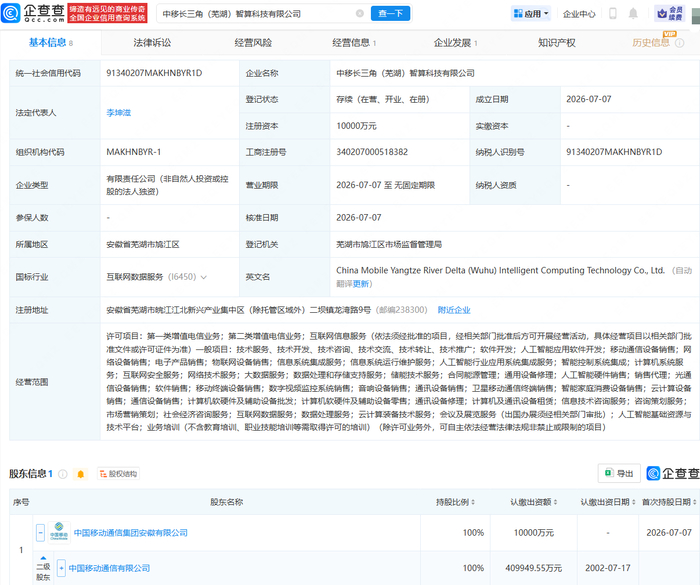Click date 2002-07-17 in shareholder table
The height and width of the screenshot is (585, 700).
pos(608,568)
